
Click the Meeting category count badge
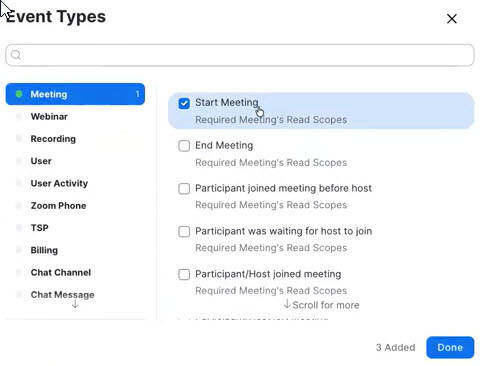point(137,94)
